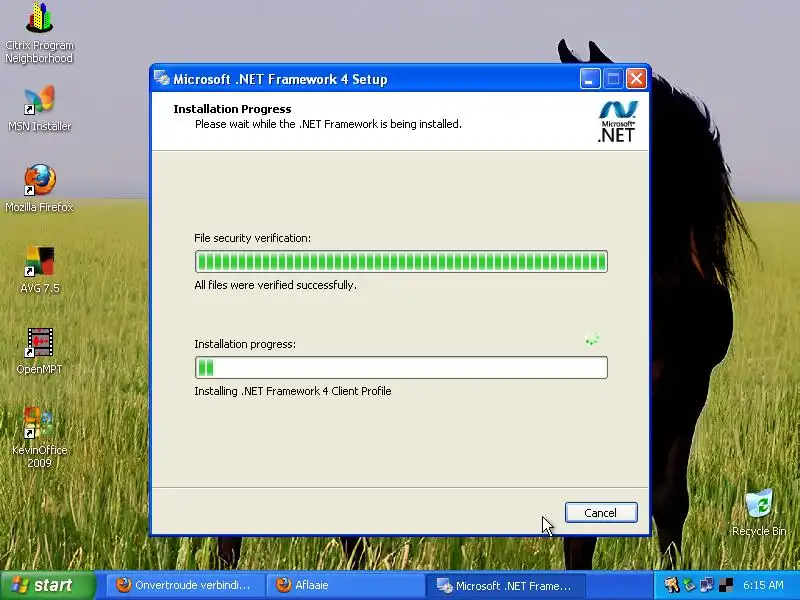800x600 pixels.
Task: Switch to the Onvertroude verbindi... taskbar window
Action: 185,585
